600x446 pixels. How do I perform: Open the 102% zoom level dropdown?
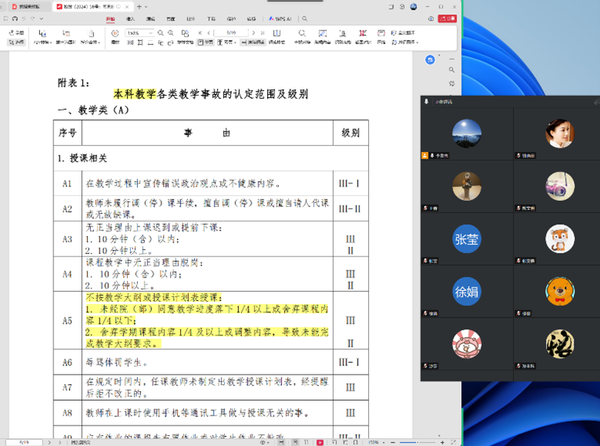(136, 33)
